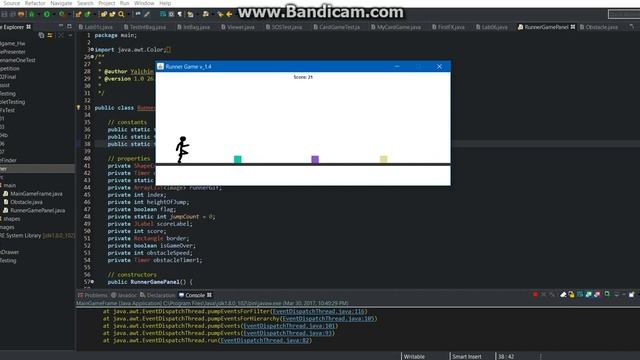
Task: Minimize the Package Explorer view
Action: tap(61, 26)
